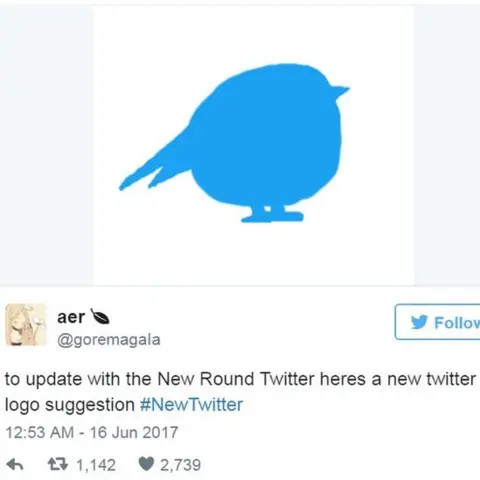Follow the account with the Follow button
Viewport: 480px width, 480px height.
437,322
